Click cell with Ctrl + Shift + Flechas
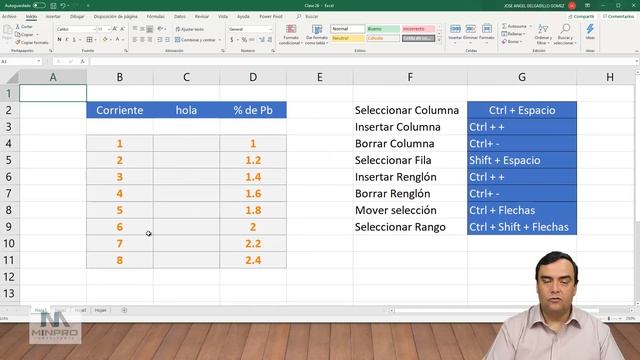The width and height of the screenshot is (640, 360). point(522,227)
